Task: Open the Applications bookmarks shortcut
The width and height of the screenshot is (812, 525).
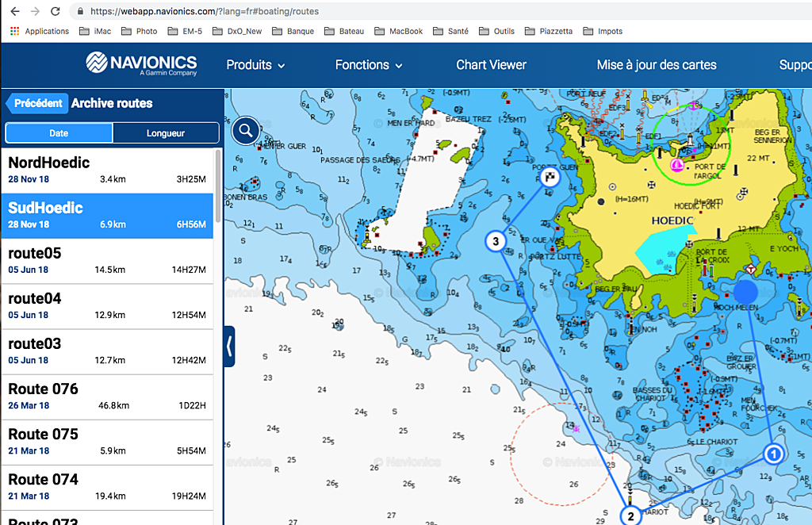Action: pos(40,31)
